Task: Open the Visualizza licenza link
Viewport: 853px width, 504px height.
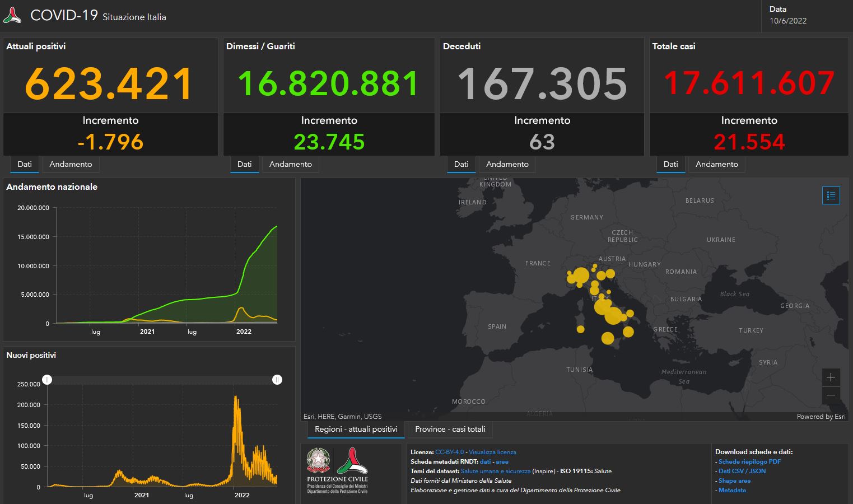Action: 492,452
